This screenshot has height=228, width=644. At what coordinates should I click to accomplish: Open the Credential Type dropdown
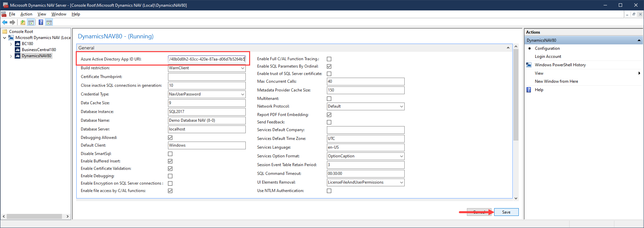point(242,94)
